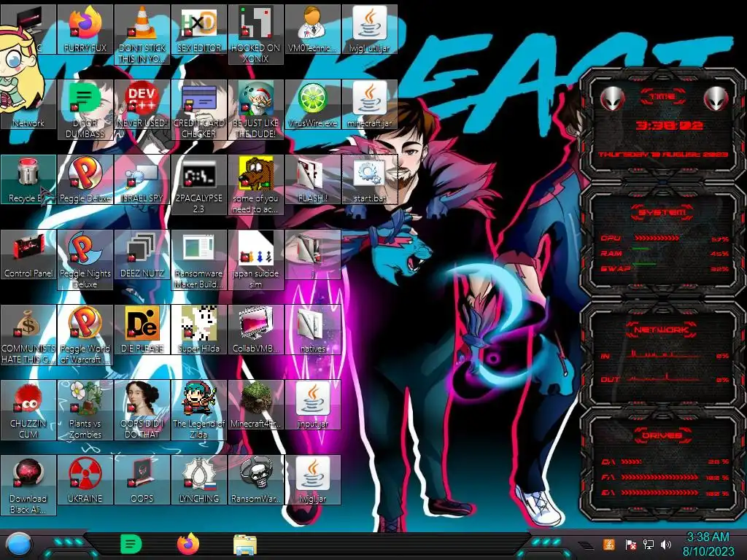The image size is (747, 560).
Task: Open File Explorer from the taskbar
Action: (x=245, y=545)
